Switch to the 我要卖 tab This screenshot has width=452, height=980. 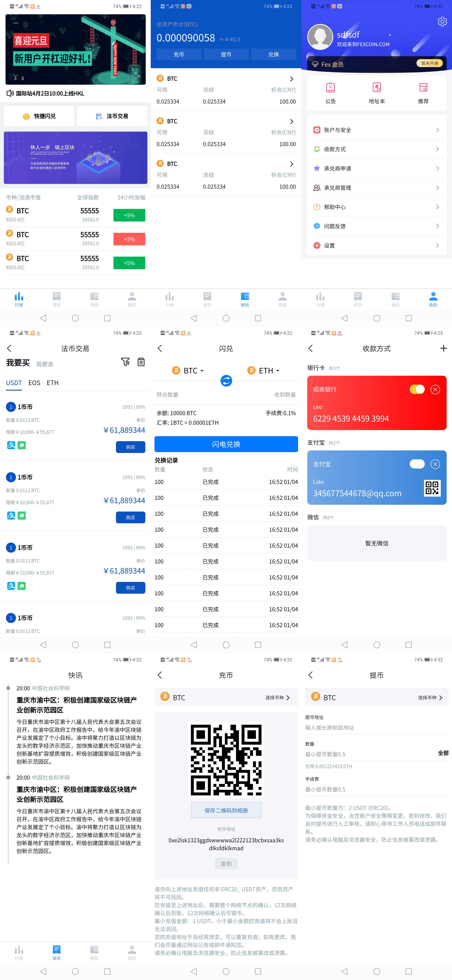click(45, 364)
